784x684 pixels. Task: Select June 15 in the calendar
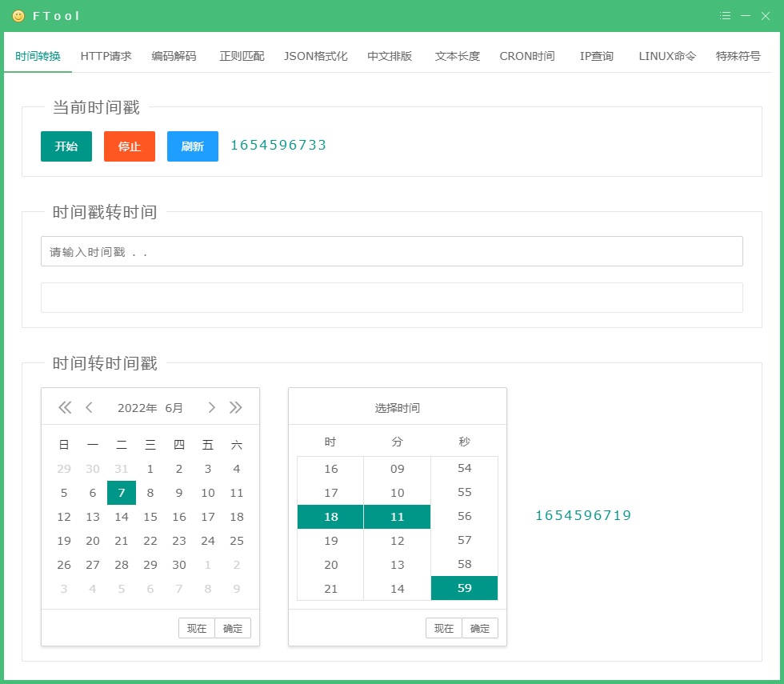click(150, 517)
